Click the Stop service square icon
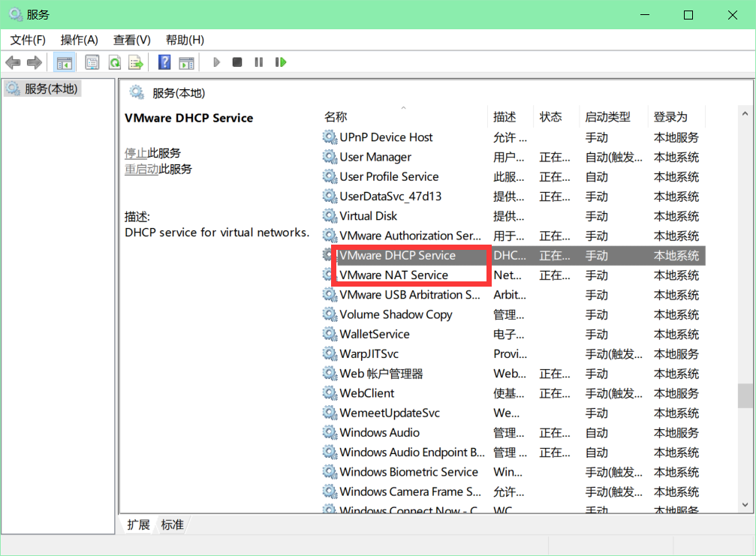 point(237,62)
